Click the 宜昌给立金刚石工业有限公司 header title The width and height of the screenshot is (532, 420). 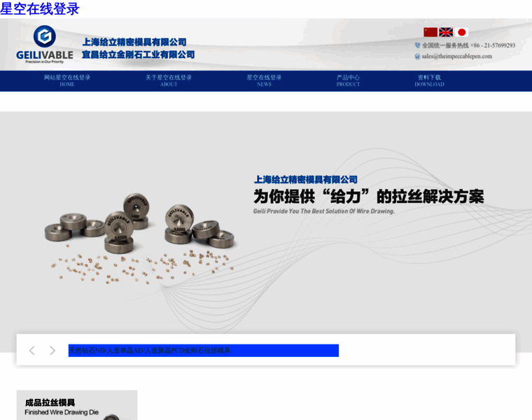pos(139,55)
